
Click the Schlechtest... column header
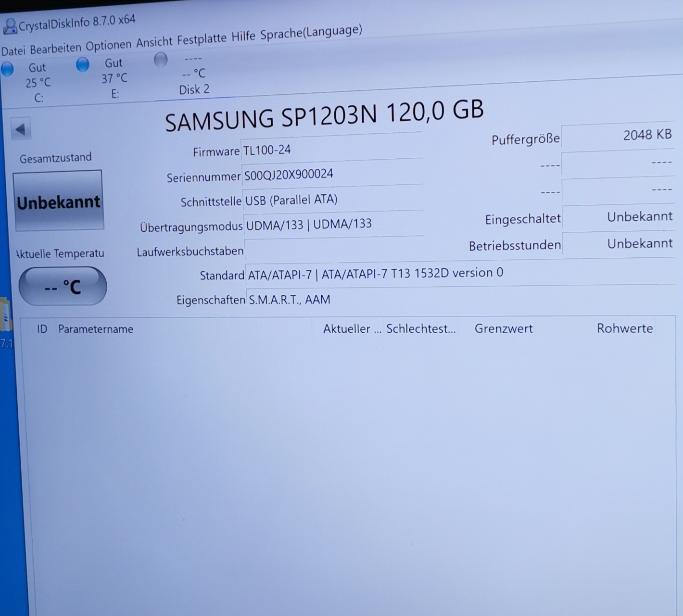tap(421, 329)
